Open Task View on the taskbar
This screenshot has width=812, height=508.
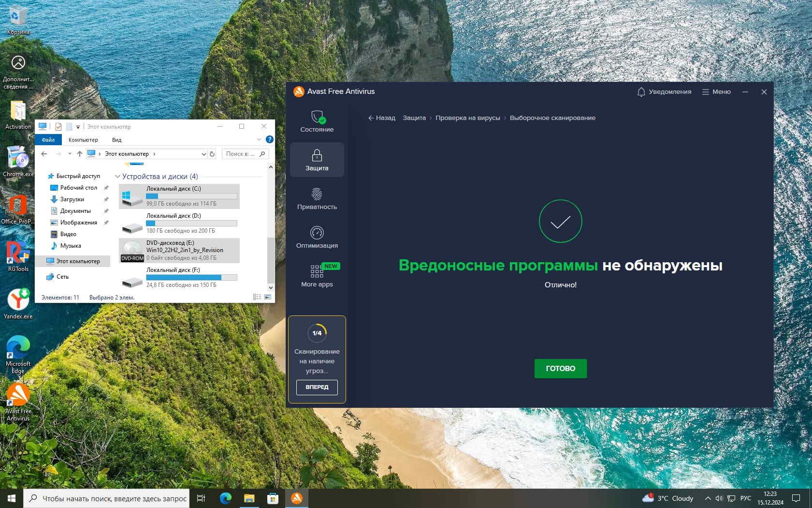pos(201,498)
